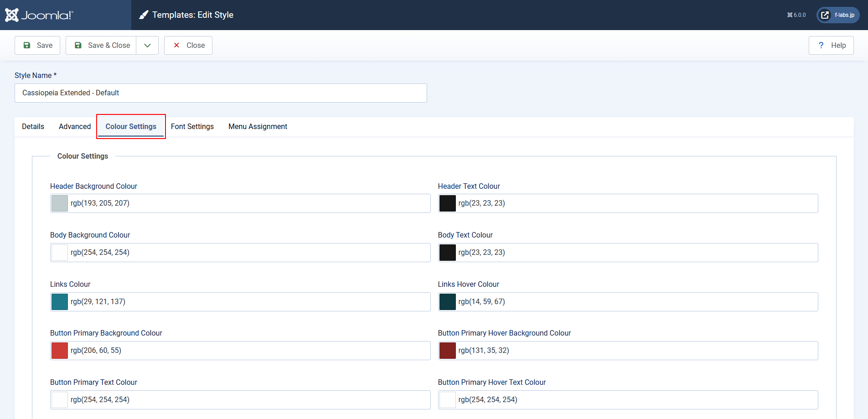
Task: Open the Advanced tab
Action: 75,126
